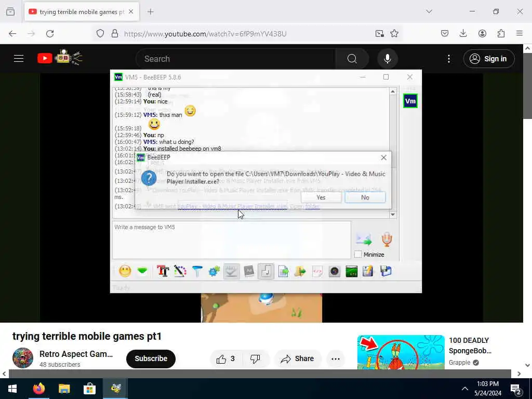This screenshot has width=532, height=399.
Task: Check the Minimize checkbox in BeeBEEP
Action: (x=357, y=255)
